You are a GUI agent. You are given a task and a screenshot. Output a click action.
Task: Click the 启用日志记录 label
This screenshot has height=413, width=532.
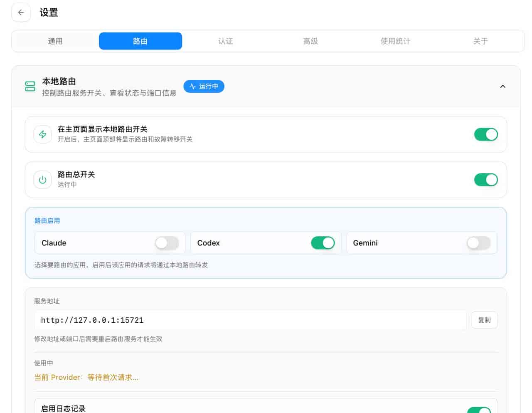click(63, 409)
